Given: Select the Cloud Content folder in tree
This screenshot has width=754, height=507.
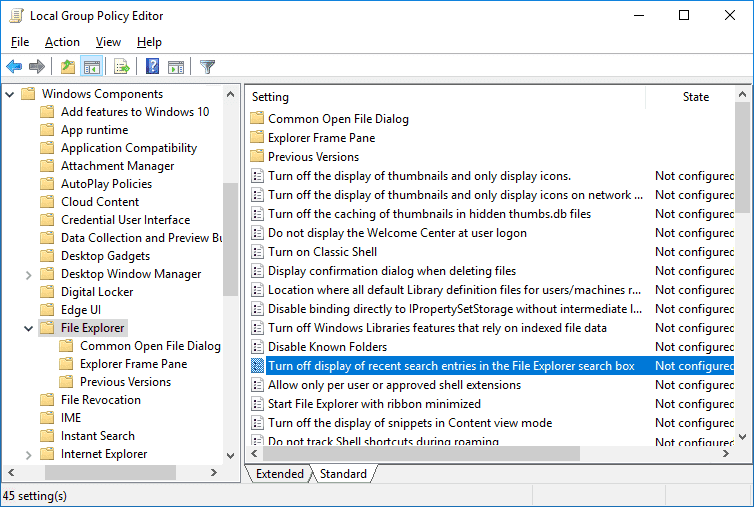Looking at the screenshot, I should [x=100, y=202].
